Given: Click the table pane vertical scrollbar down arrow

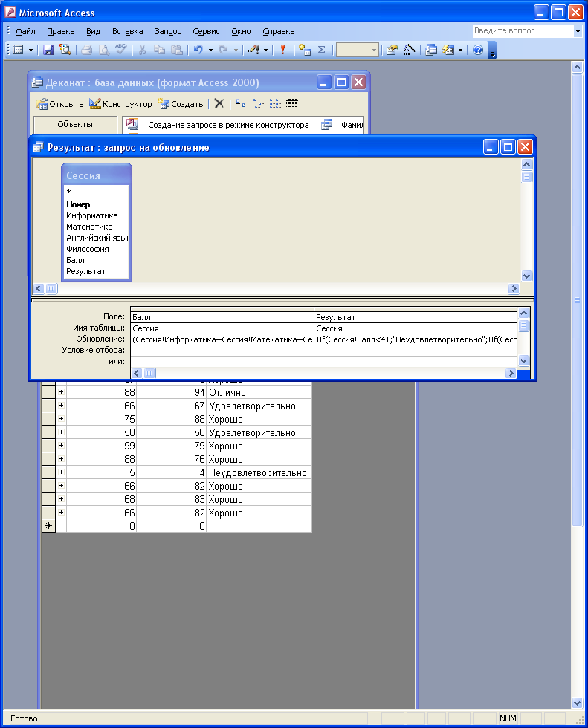Looking at the screenshot, I should (x=526, y=276).
